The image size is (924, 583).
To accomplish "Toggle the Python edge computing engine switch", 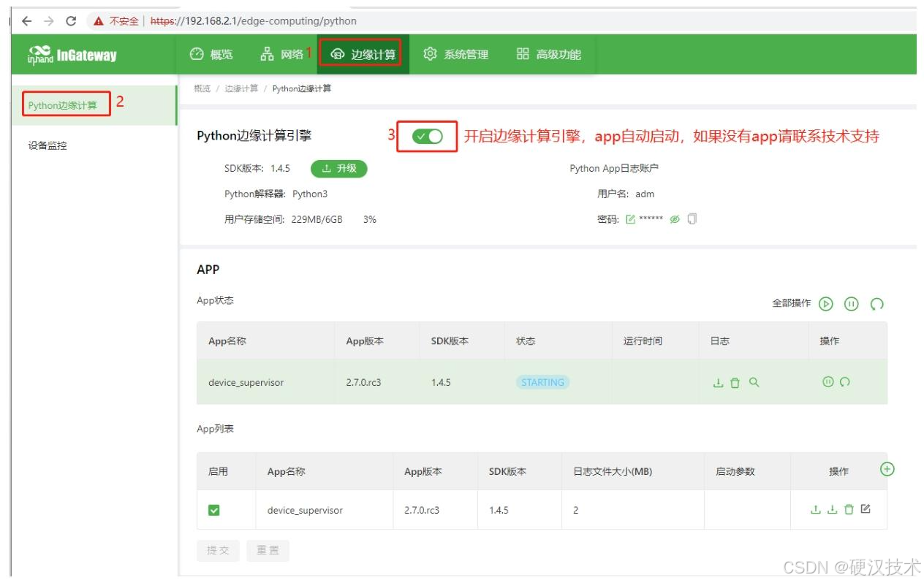I will click(x=428, y=137).
